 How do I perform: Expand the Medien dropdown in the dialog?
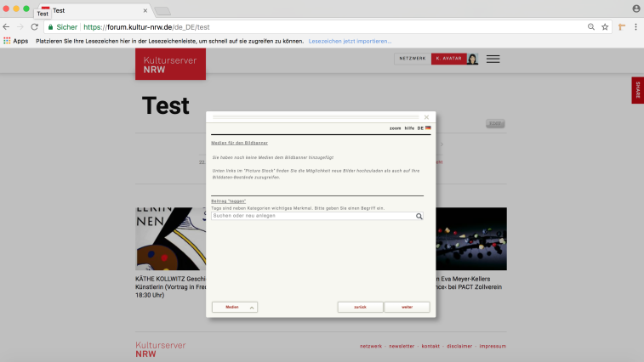pos(252,308)
